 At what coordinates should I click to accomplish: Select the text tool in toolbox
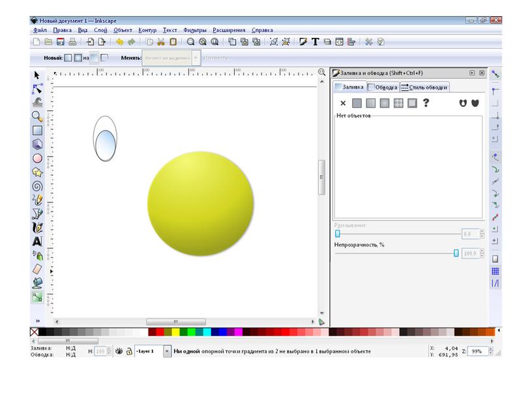pos(37,241)
